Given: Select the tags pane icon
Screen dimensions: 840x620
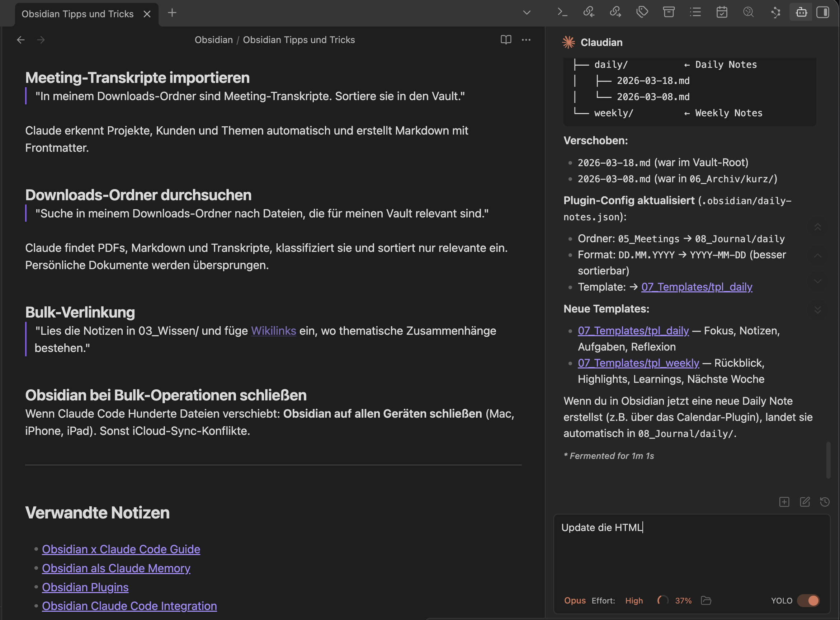Looking at the screenshot, I should (642, 12).
